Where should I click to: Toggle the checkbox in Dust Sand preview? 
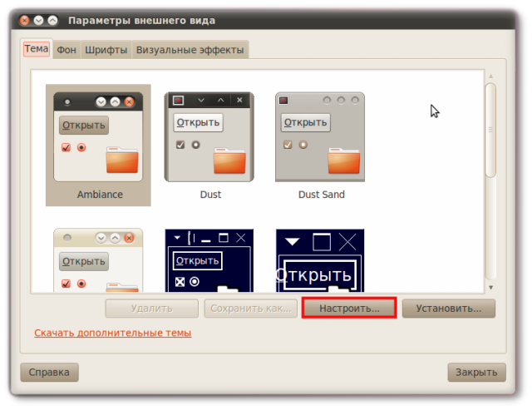tap(288, 145)
